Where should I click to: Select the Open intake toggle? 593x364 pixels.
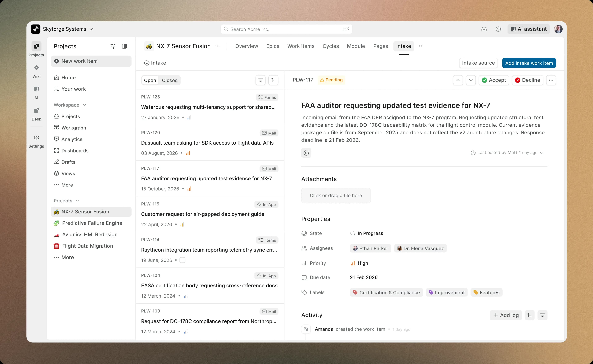(150, 80)
